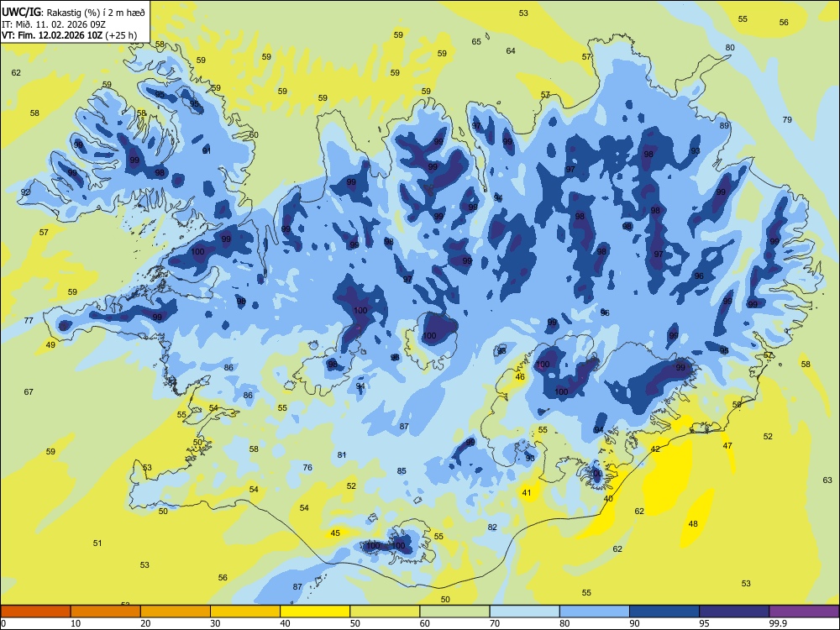Select the initial time line "IT: Mið. 11. 02. 2026 09Z"
Image resolution: width=840 pixels, height=630 pixels.
54,24
